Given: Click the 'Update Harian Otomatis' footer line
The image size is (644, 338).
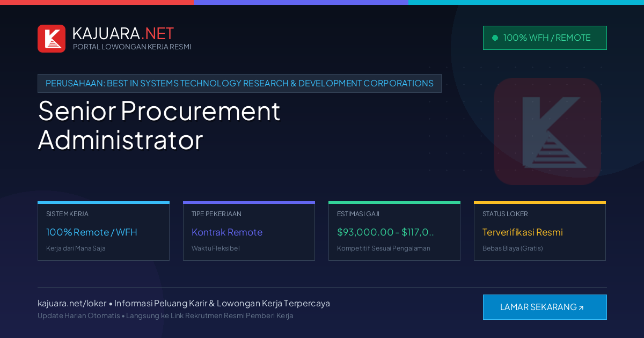Looking at the screenshot, I should pos(165,315).
